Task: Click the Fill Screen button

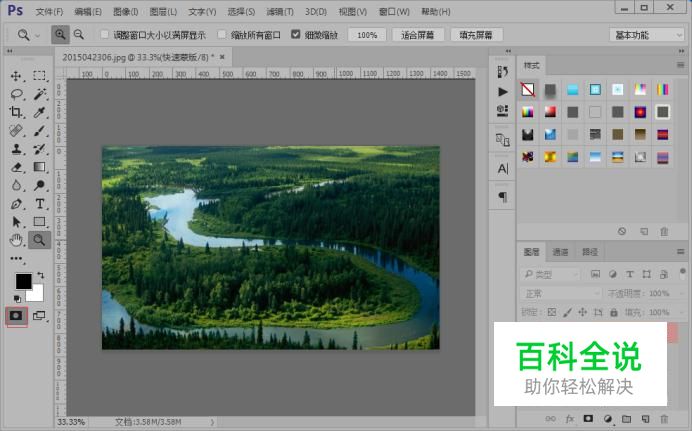Action: (x=476, y=35)
